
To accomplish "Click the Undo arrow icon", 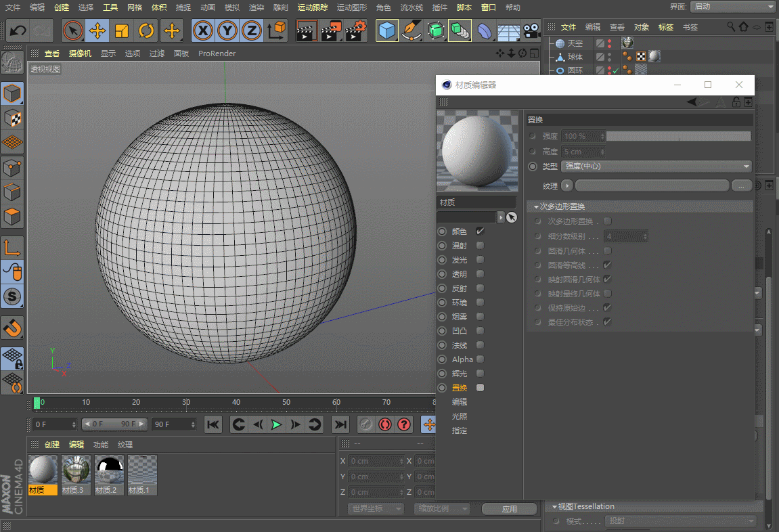I will [x=18, y=31].
